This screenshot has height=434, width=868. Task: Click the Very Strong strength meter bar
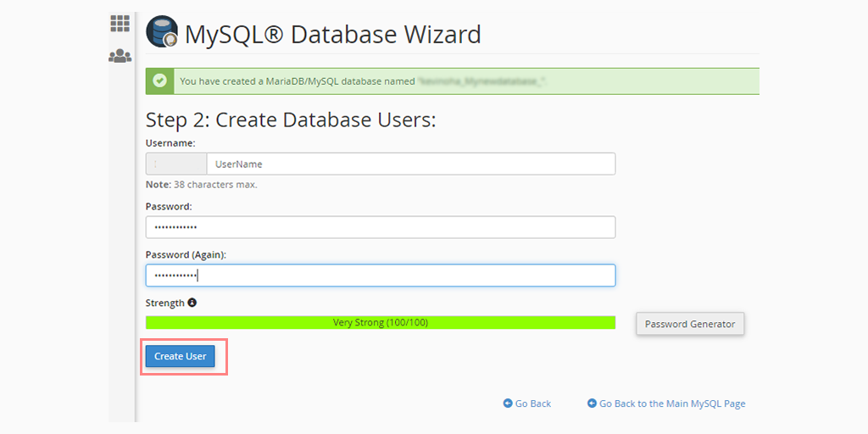point(381,322)
